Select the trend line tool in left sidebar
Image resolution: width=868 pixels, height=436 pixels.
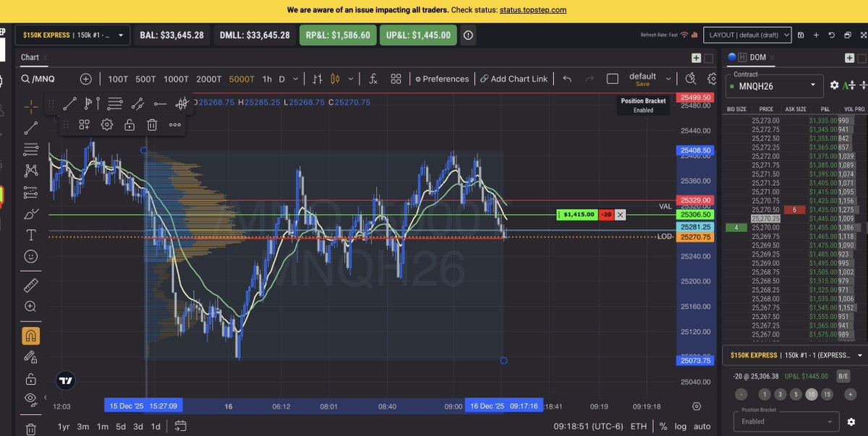[x=31, y=128]
